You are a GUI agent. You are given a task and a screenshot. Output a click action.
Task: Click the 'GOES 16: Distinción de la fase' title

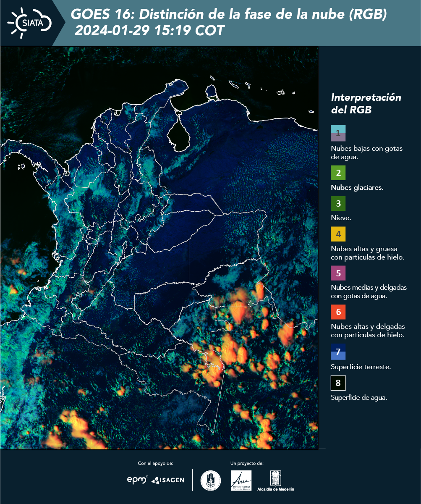[x=228, y=14]
